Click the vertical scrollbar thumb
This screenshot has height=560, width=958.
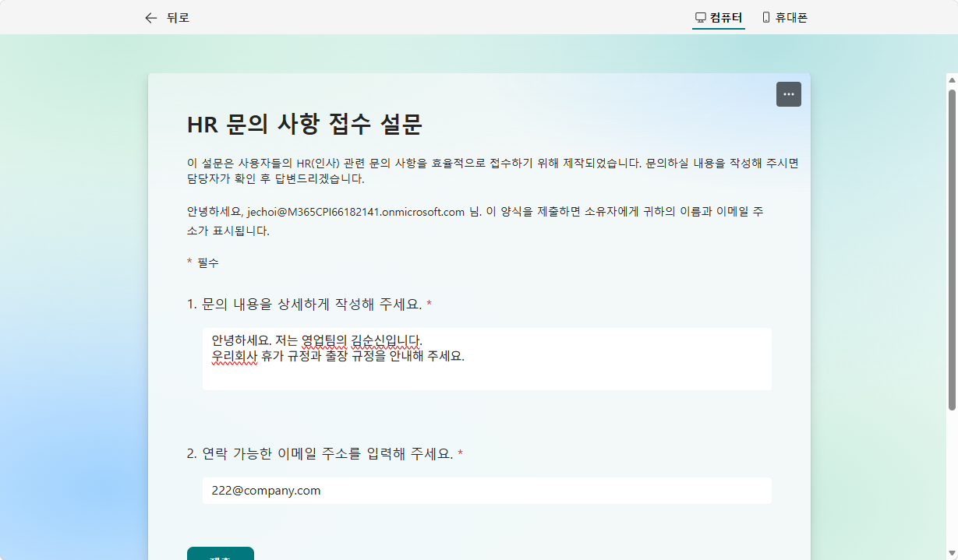click(x=952, y=249)
